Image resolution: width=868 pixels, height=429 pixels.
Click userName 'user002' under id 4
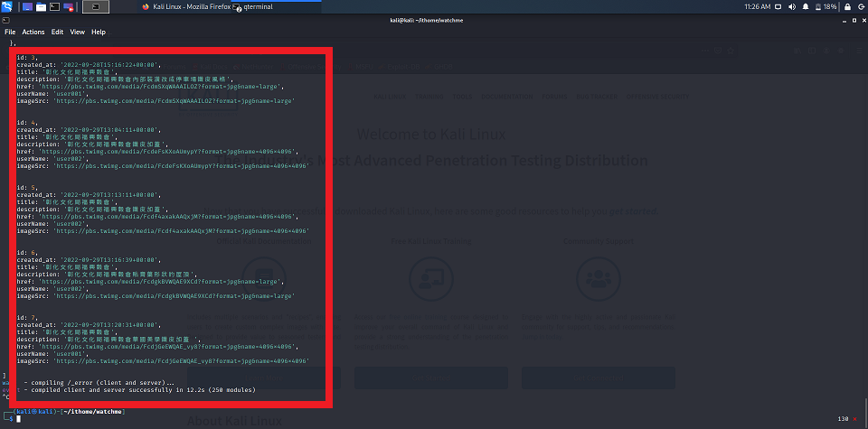[52, 159]
